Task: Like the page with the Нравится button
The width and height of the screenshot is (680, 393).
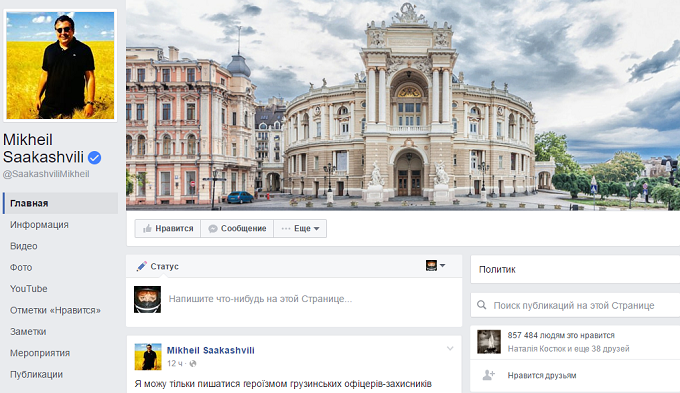Action: [x=168, y=229]
